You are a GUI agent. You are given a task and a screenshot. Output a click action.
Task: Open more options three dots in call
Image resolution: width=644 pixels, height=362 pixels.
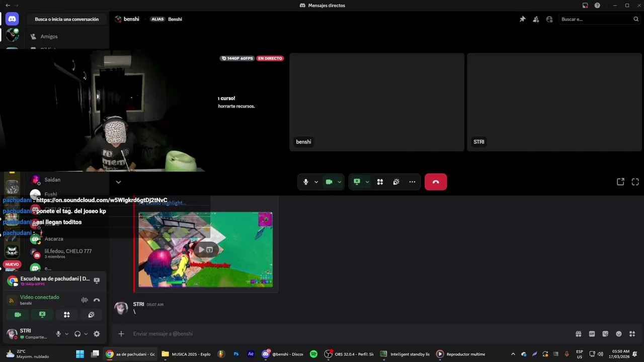[412, 182]
